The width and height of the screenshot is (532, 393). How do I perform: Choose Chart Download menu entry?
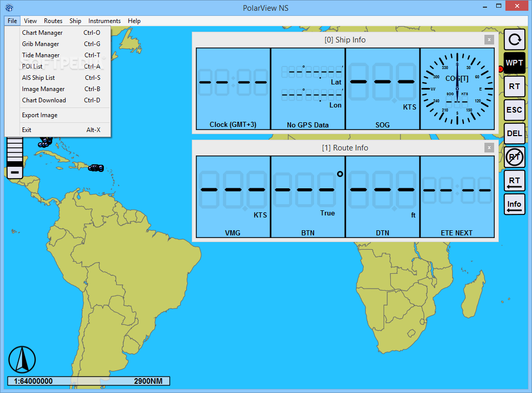(x=58, y=100)
